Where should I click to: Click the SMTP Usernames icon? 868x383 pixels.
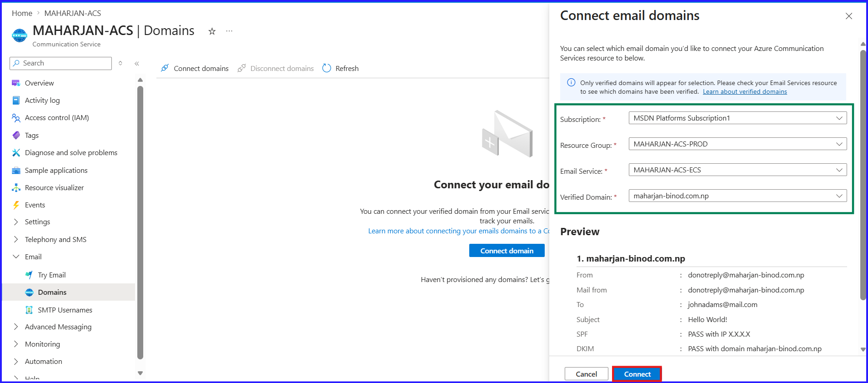(29, 310)
